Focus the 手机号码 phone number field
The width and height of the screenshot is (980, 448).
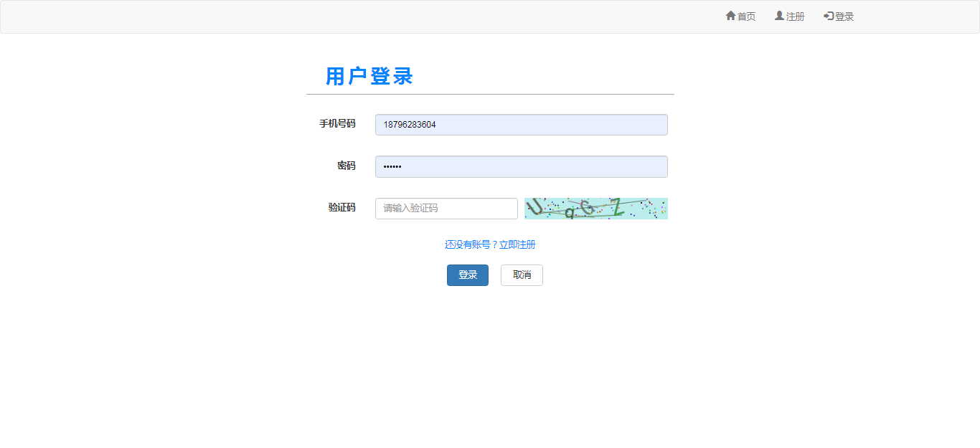521,125
